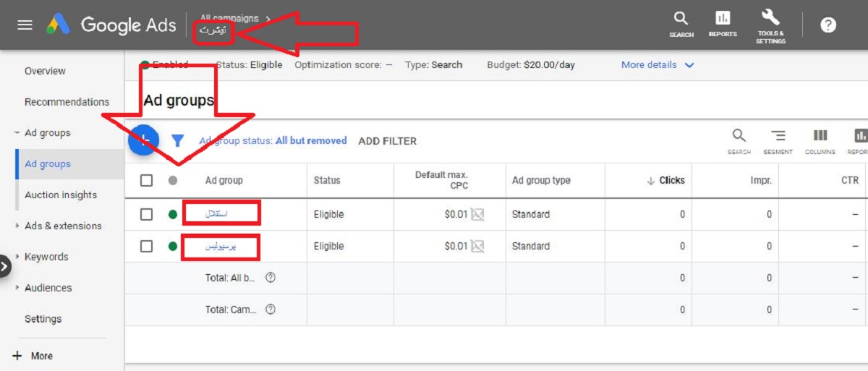
Task: Open help icon beside Total: All b...
Action: pyautogui.click(x=271, y=278)
